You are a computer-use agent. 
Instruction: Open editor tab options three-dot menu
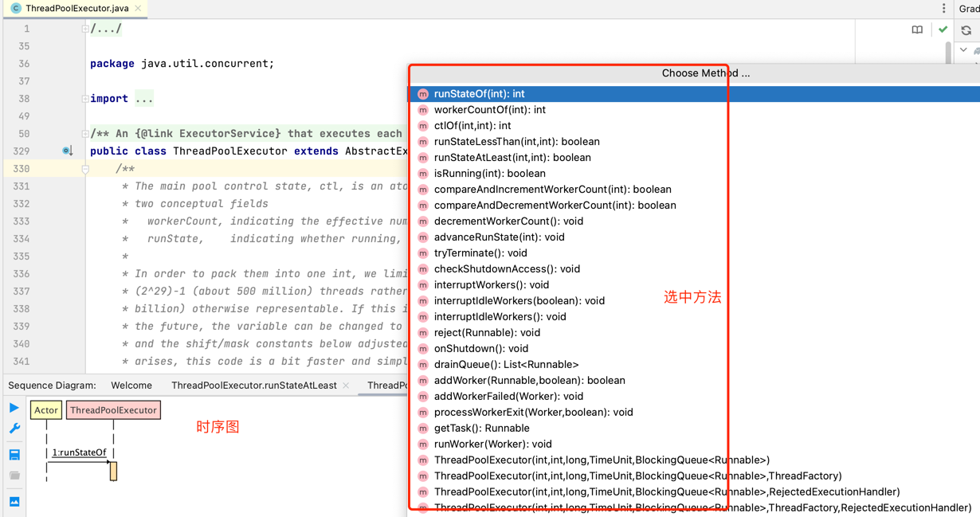[x=944, y=8]
